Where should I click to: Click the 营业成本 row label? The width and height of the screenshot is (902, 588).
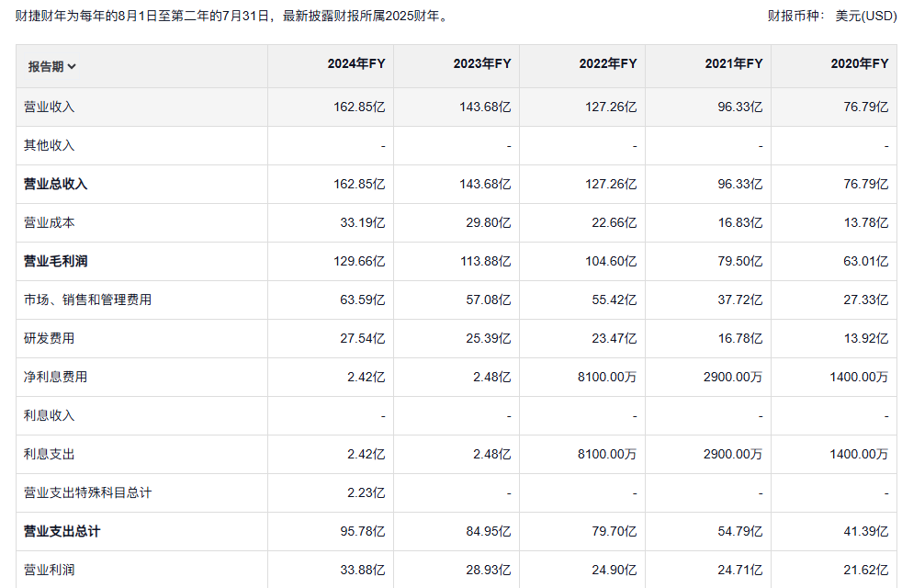pos(49,222)
